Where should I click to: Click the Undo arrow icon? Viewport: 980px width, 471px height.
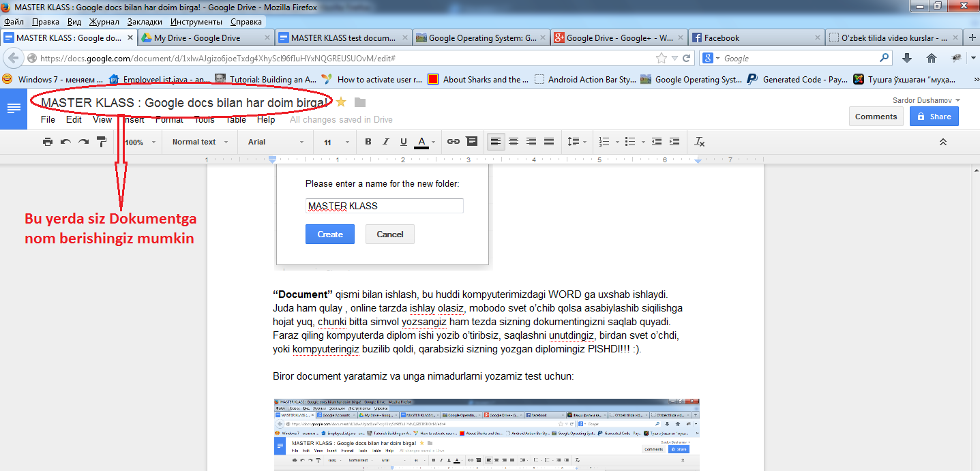(65, 142)
